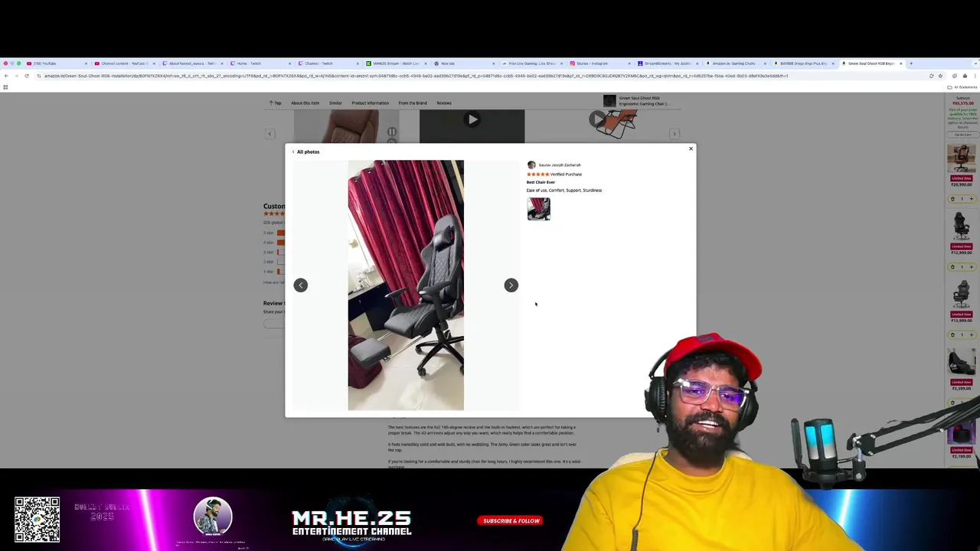Open a new browser tab
Image resolution: width=980 pixels, height=551 pixels.
click(910, 64)
